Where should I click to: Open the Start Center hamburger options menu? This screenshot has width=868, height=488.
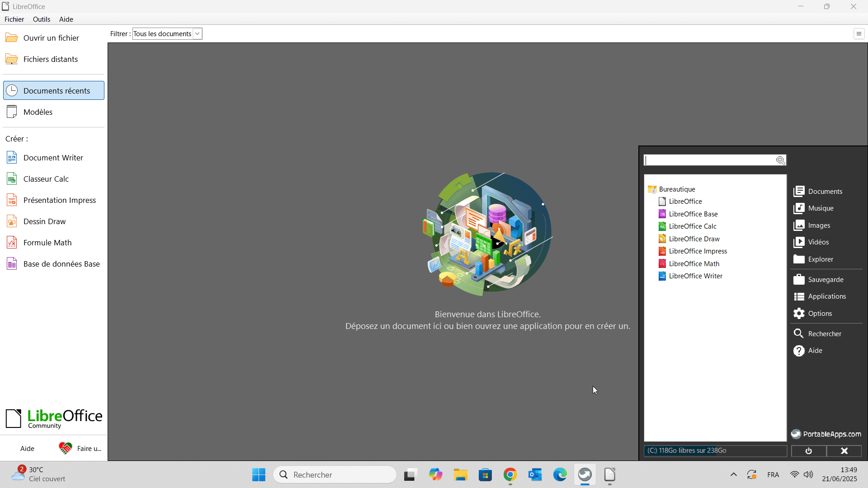[x=859, y=33]
